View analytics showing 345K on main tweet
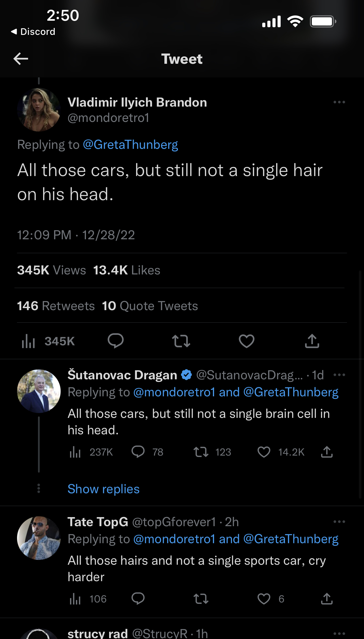The height and width of the screenshot is (639, 364). pos(48,341)
